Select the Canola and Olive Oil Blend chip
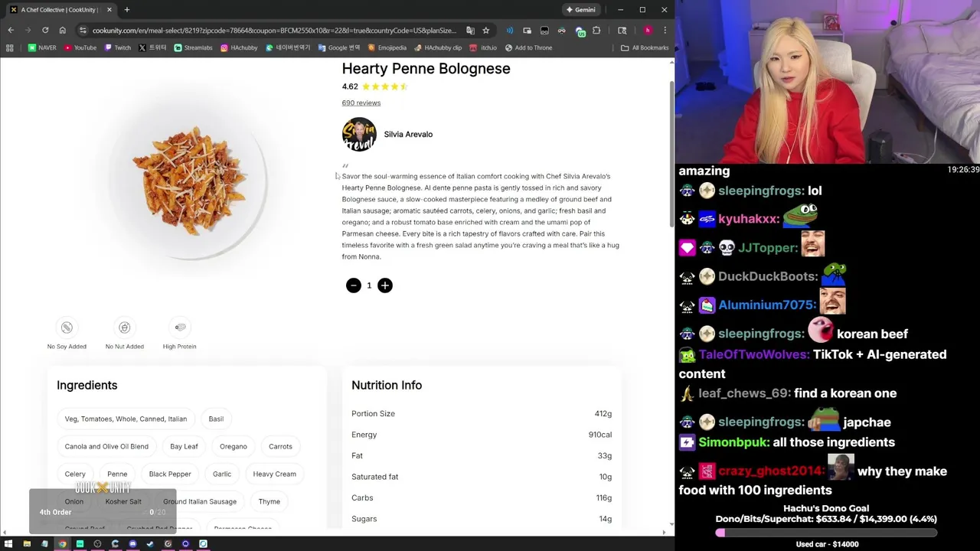This screenshot has height=551, width=980. tap(106, 446)
